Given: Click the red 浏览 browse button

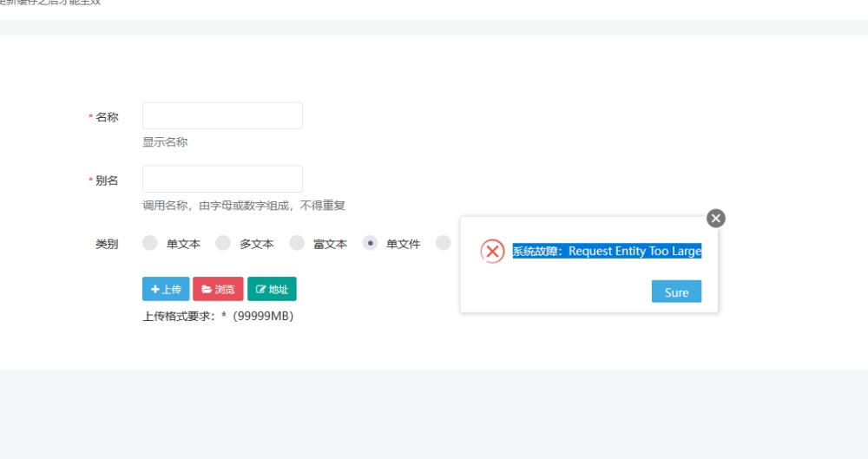Looking at the screenshot, I should 218,289.
